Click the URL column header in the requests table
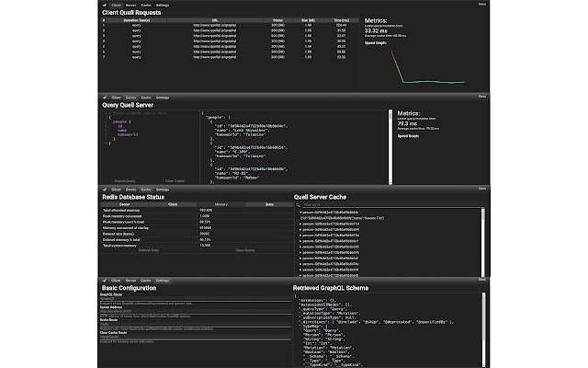Viewport: 588px width, 368px height. 215,20
